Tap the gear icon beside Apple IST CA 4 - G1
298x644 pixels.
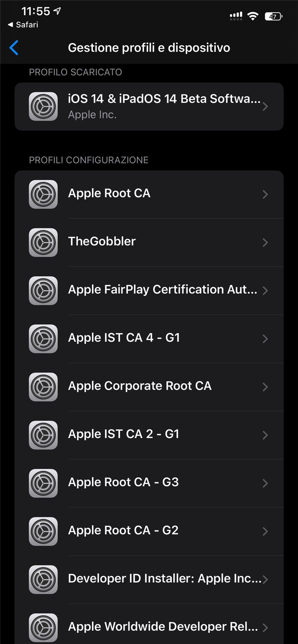point(43,338)
